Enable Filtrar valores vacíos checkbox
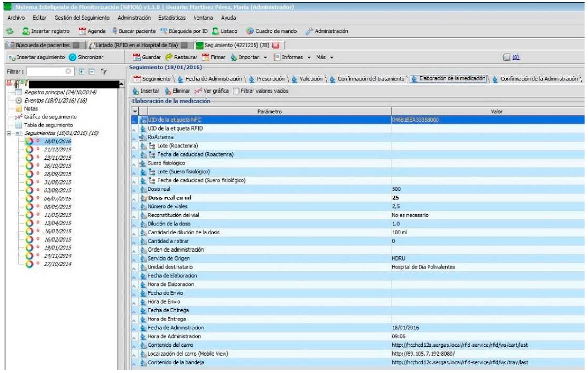Image resolution: width=588 pixels, height=373 pixels. click(236, 91)
